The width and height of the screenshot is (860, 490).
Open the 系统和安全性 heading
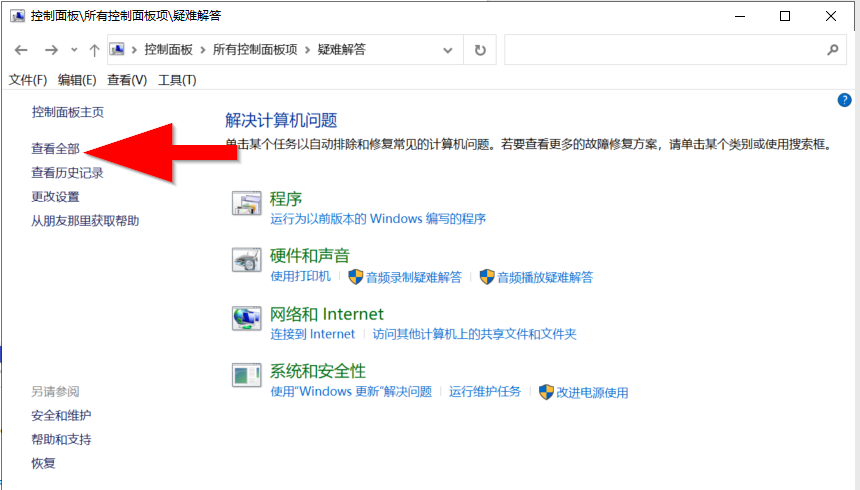tap(318, 371)
